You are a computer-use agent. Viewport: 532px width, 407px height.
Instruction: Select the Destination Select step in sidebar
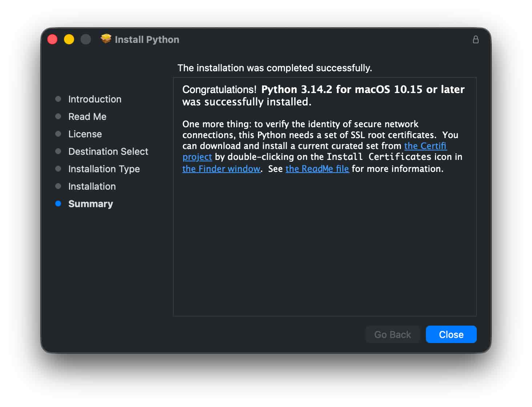pos(108,152)
